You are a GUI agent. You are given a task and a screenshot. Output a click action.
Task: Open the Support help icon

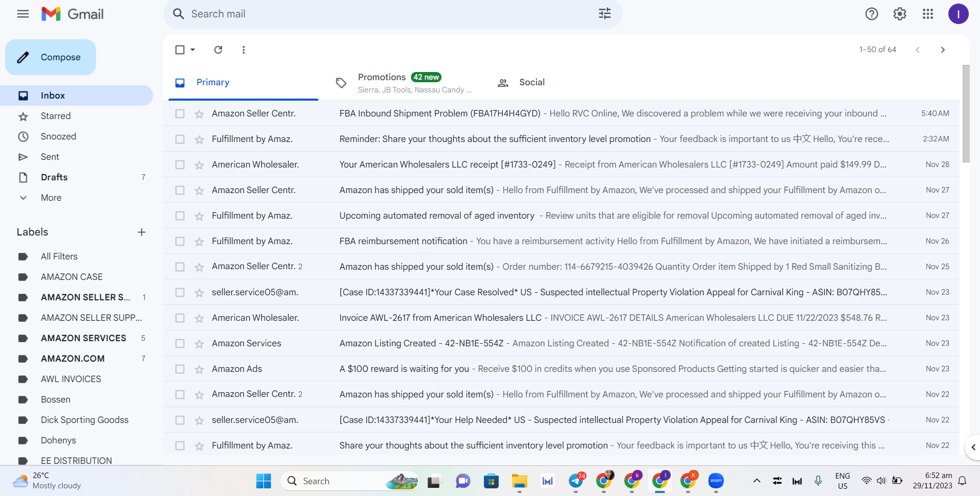click(871, 14)
